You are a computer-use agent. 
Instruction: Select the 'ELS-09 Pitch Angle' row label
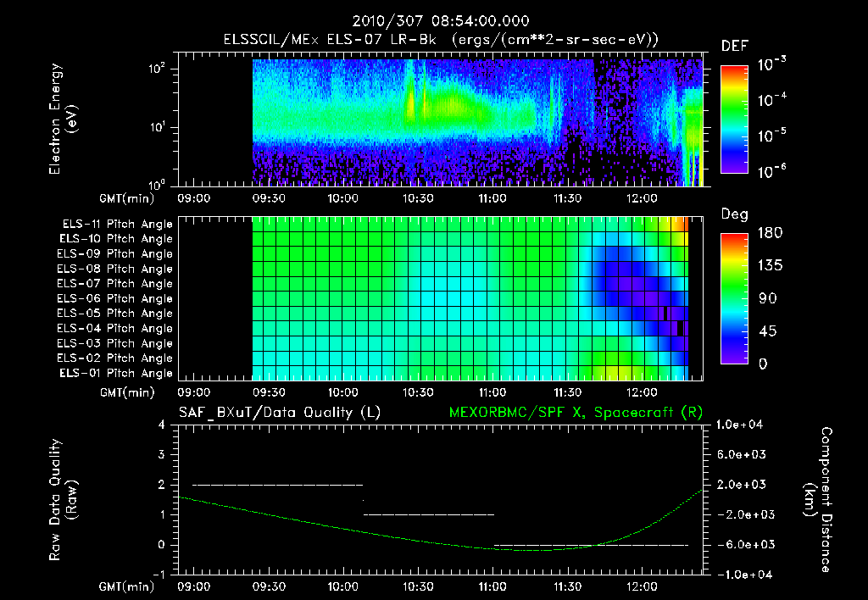point(114,254)
